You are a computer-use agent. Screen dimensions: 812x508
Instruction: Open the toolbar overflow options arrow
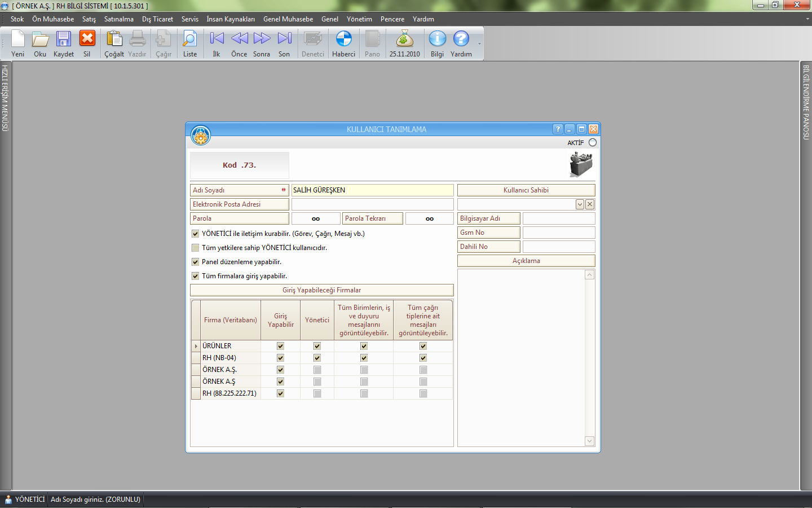coord(480,44)
